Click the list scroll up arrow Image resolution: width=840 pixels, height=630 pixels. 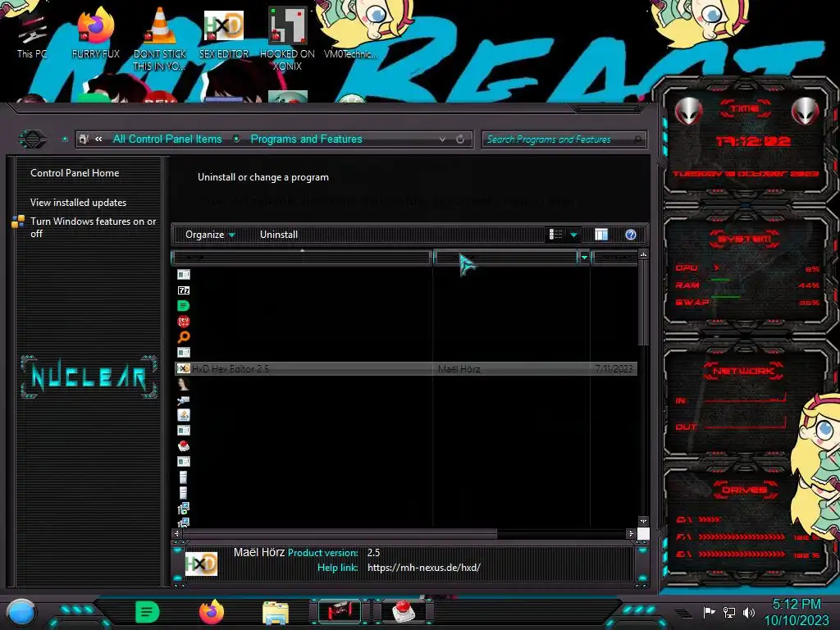[643, 254]
